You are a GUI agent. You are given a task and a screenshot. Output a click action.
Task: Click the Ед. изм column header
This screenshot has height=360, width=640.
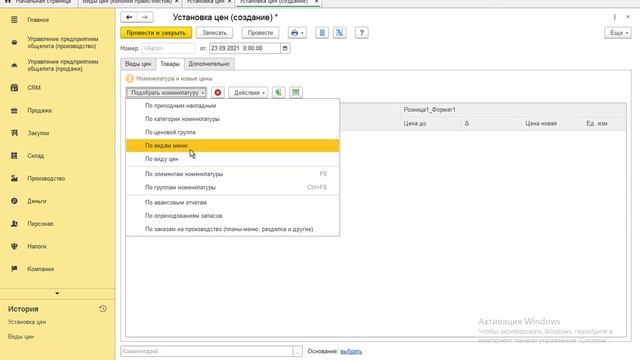pyautogui.click(x=604, y=123)
